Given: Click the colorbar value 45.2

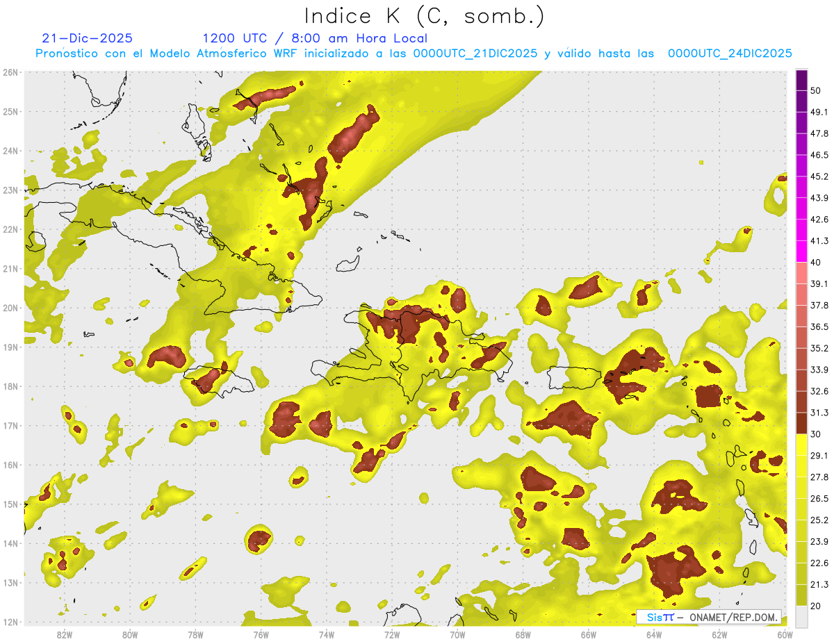Looking at the screenshot, I should [819, 176].
